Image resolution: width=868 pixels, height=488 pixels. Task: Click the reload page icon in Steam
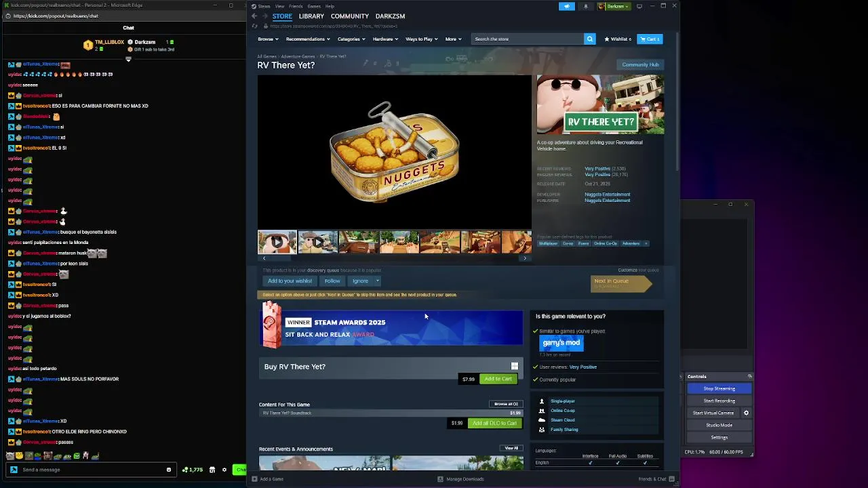click(255, 26)
